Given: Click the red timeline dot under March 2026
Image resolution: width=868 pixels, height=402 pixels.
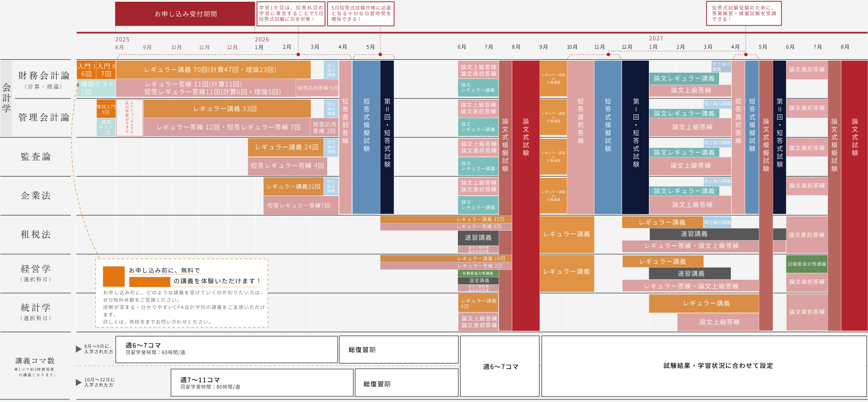Looking at the screenshot, I should click(x=298, y=55).
